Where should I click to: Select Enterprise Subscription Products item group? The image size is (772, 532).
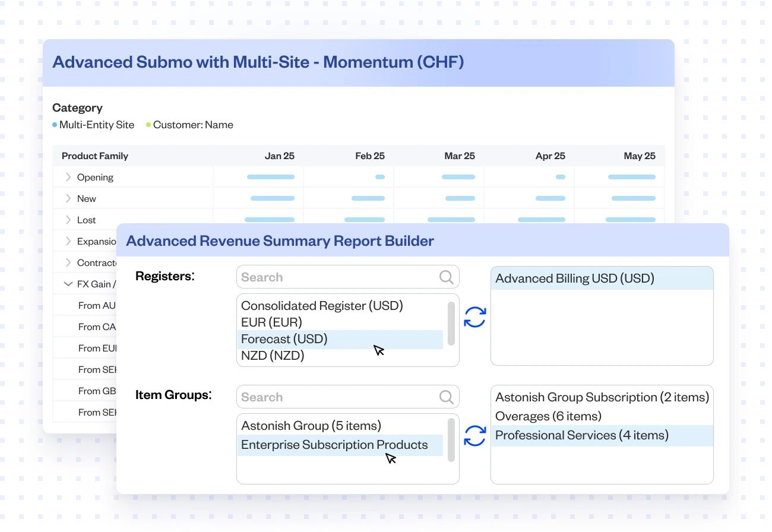[334, 445]
